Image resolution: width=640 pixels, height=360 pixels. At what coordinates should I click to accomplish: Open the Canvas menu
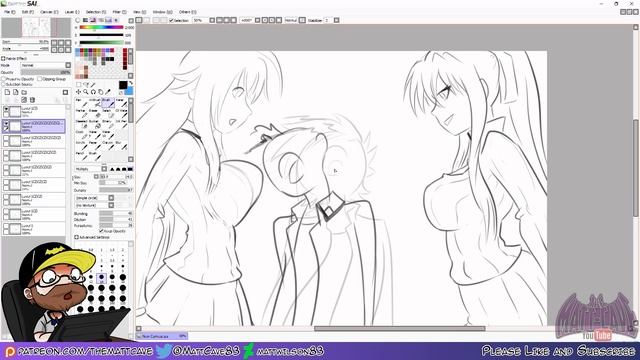[x=49, y=12]
